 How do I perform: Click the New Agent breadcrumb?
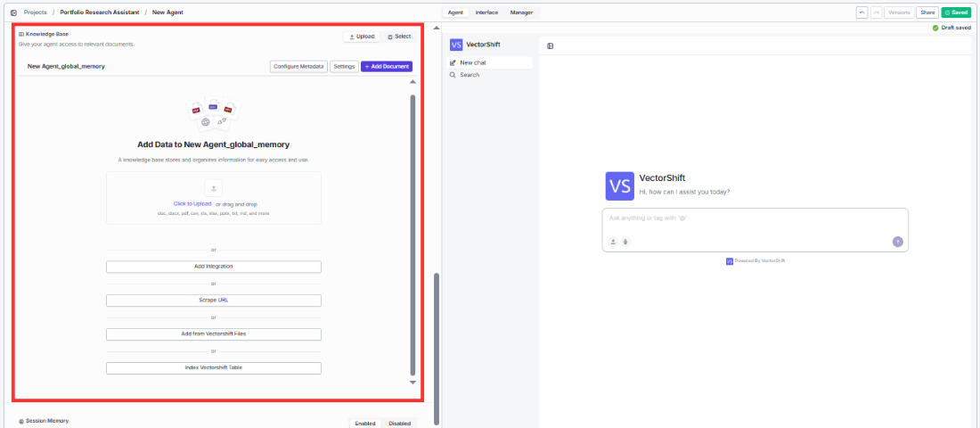click(x=167, y=12)
